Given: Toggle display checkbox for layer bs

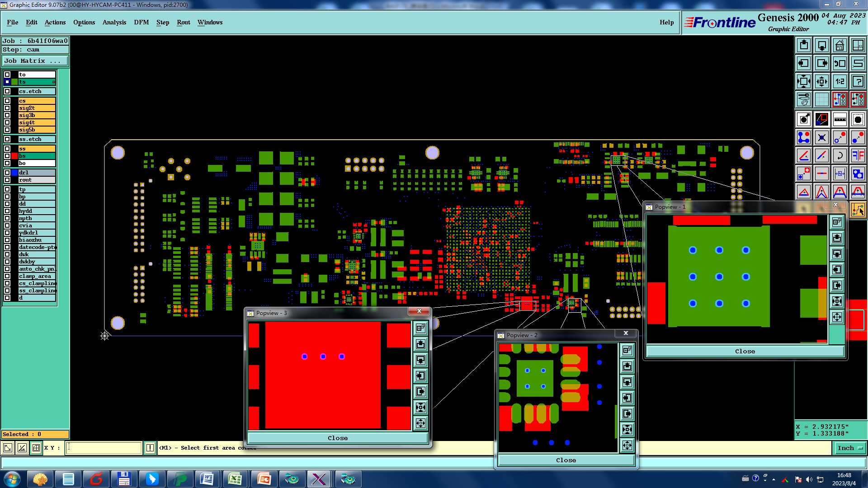Looking at the screenshot, I should 7,156.
